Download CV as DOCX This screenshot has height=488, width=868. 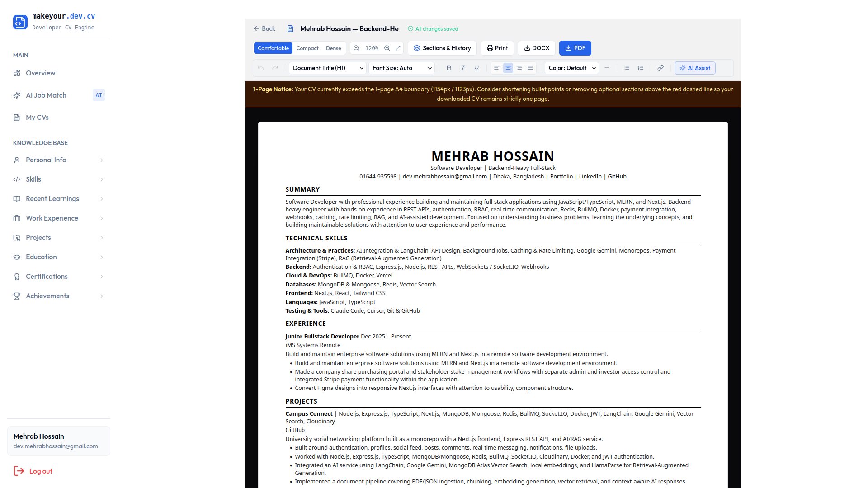[x=537, y=48]
